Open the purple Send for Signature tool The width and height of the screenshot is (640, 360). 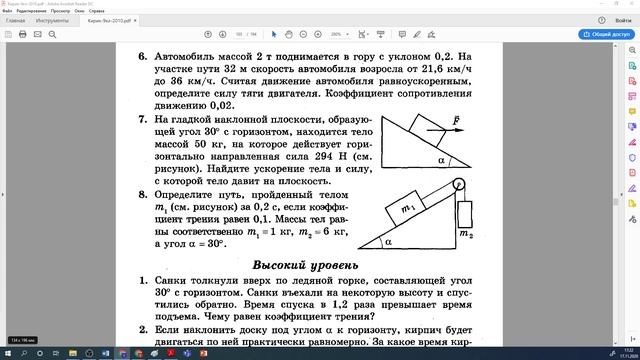click(x=632, y=188)
